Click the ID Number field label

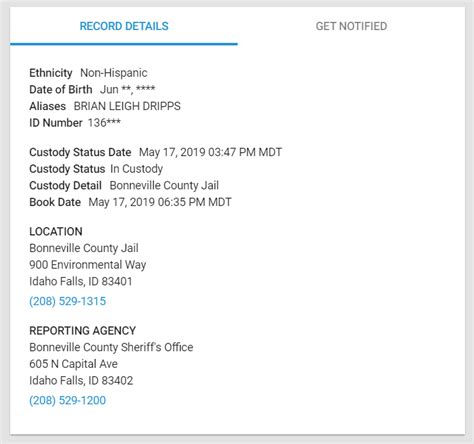coord(56,123)
